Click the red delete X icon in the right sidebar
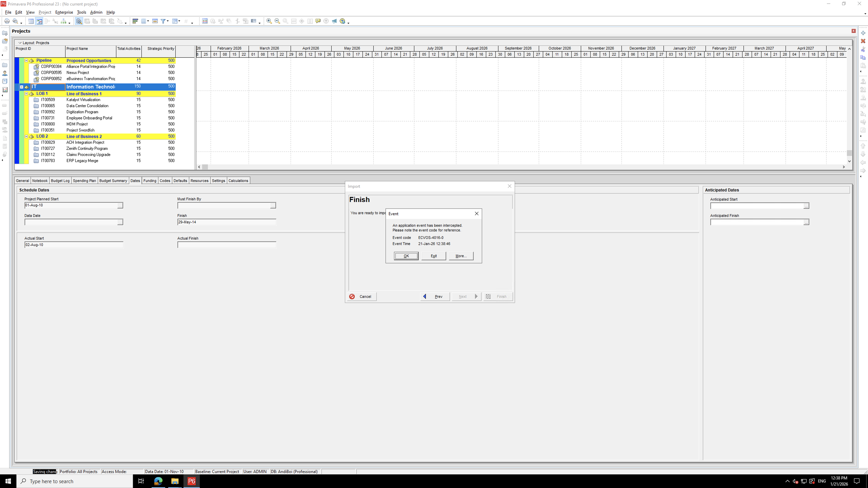This screenshot has width=868, height=488. (863, 41)
